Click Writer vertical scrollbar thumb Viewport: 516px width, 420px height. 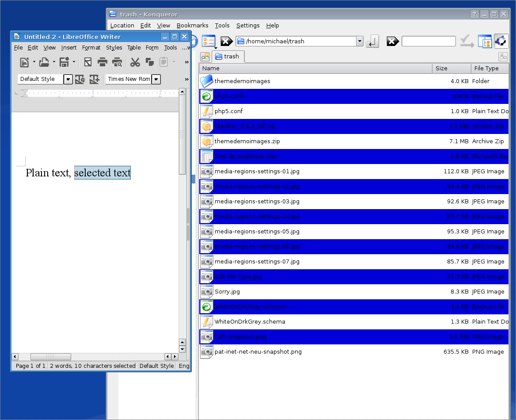point(182,135)
